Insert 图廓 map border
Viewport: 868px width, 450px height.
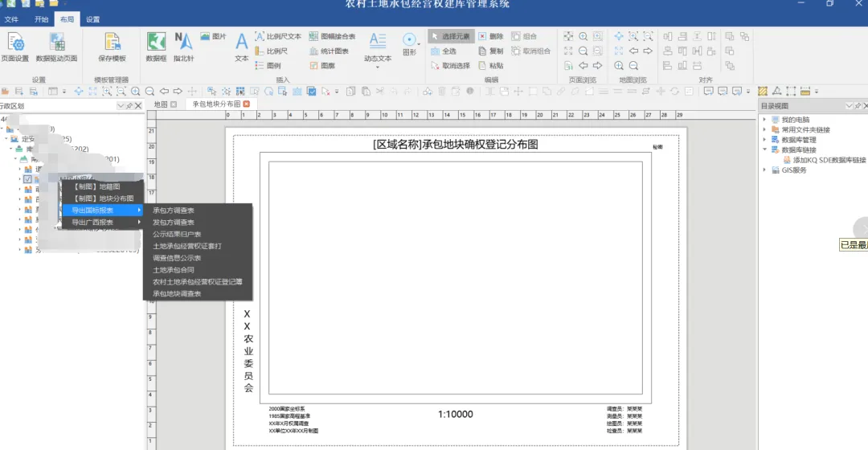point(322,65)
